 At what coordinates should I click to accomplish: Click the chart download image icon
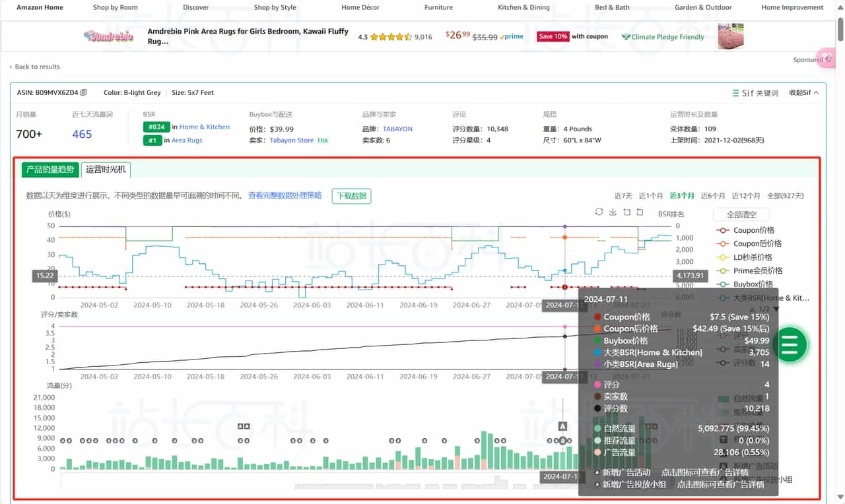point(613,212)
